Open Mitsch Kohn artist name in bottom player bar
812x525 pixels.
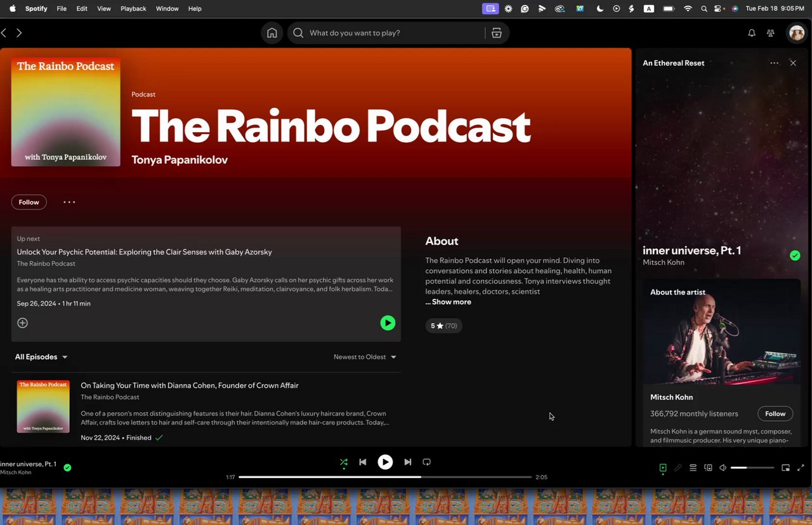point(15,472)
